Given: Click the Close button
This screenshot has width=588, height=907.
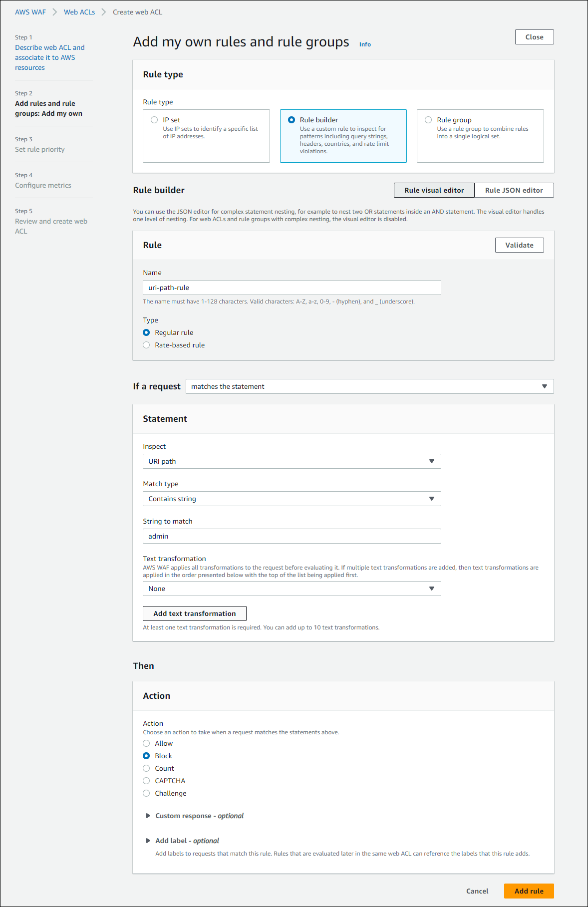Looking at the screenshot, I should coord(535,37).
